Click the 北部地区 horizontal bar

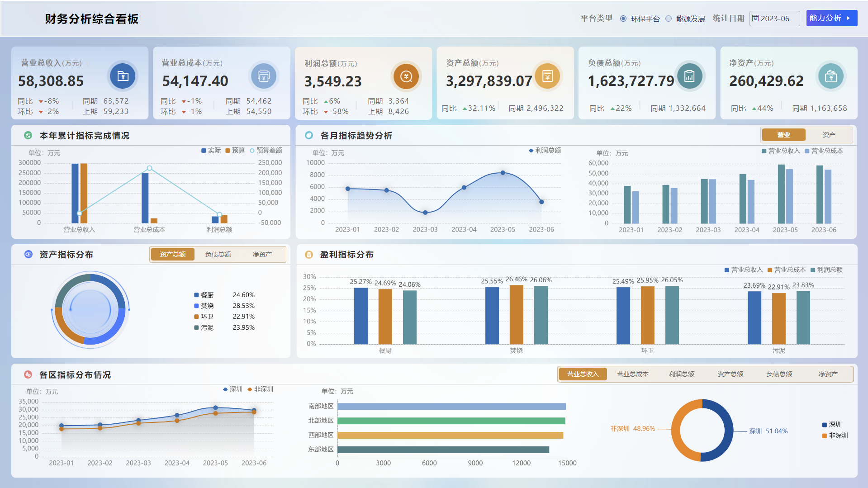(x=451, y=421)
